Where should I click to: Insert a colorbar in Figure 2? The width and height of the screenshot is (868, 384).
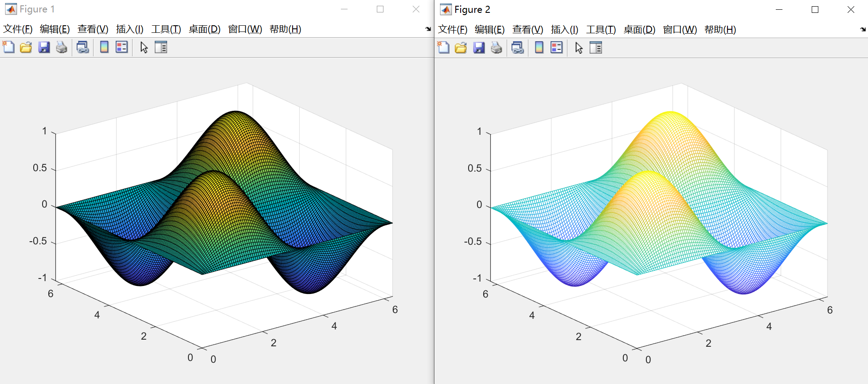pyautogui.click(x=539, y=47)
